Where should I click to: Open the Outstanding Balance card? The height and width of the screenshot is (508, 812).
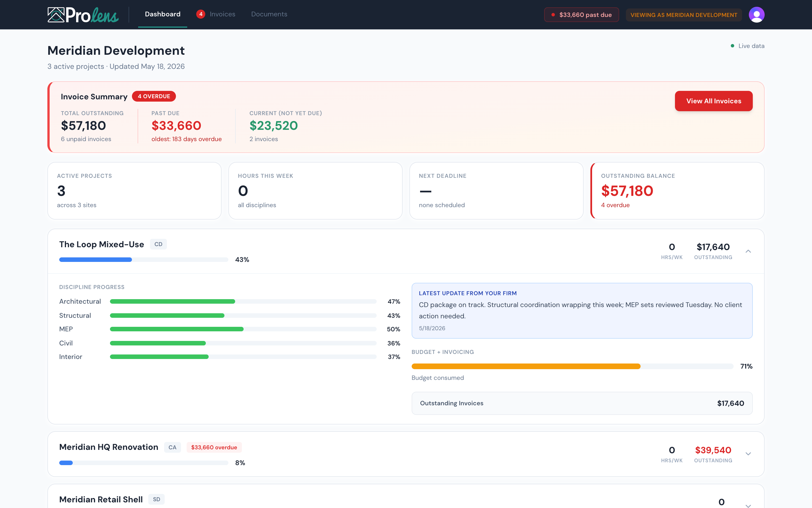(678, 191)
